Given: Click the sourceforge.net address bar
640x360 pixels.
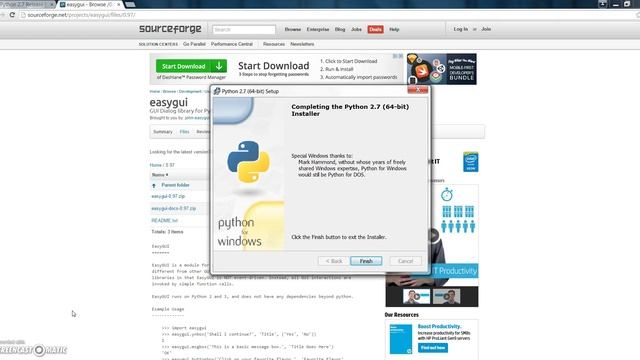Looking at the screenshot, I should tap(327, 15).
